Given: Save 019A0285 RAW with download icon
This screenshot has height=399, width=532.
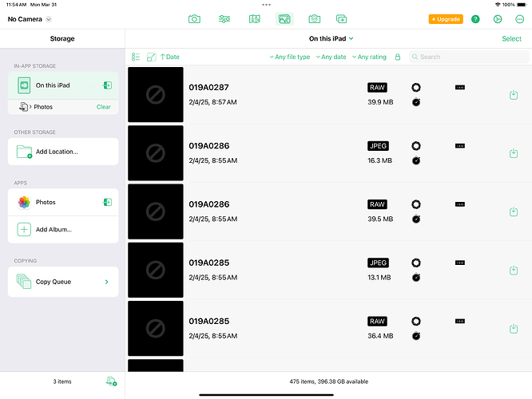Looking at the screenshot, I should 514,329.
